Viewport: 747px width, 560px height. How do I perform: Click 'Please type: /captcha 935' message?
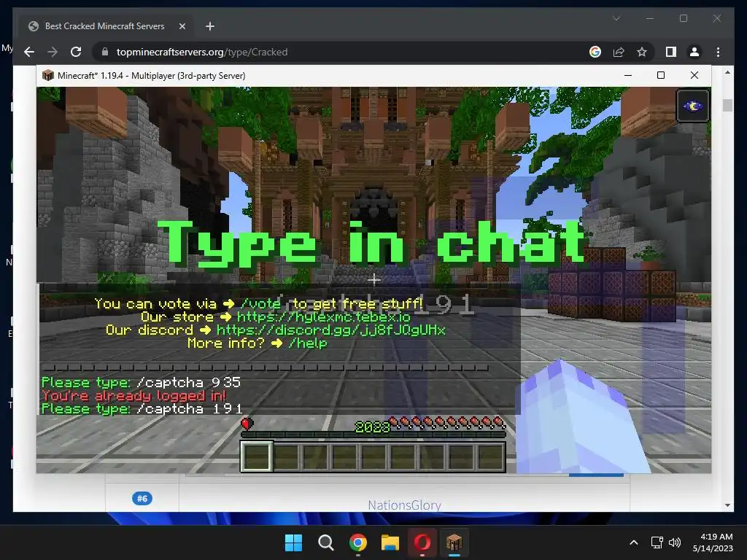point(141,382)
